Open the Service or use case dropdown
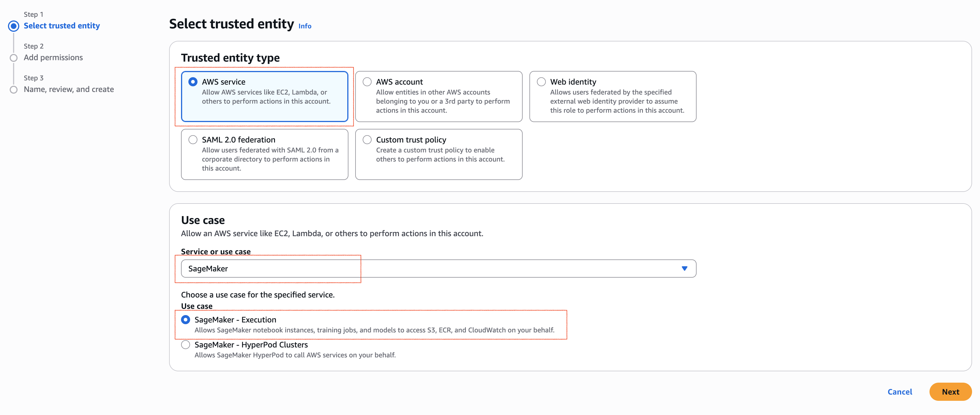This screenshot has width=980, height=415. tap(439, 269)
